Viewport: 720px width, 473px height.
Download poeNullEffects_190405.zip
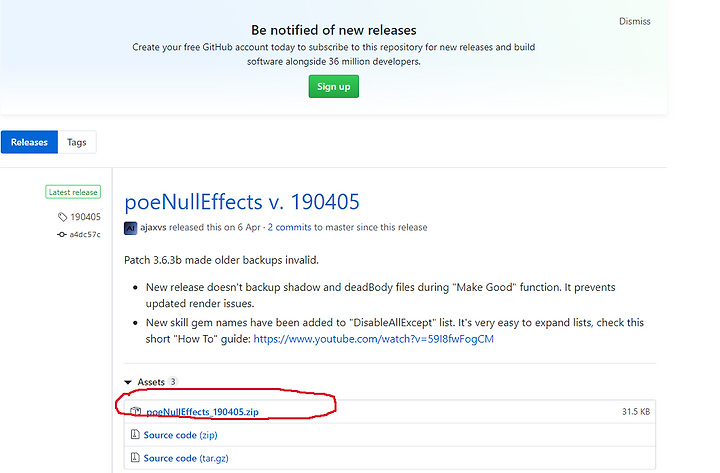click(x=202, y=412)
